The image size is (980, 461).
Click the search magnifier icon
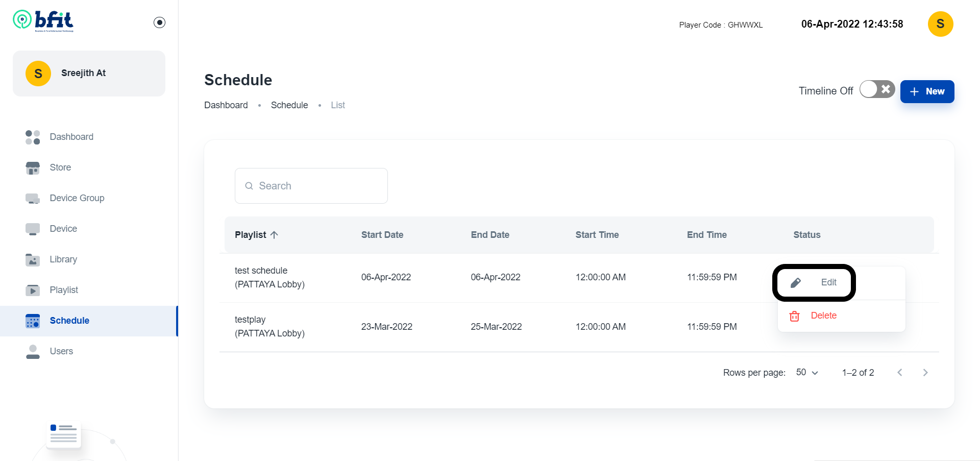(x=249, y=186)
